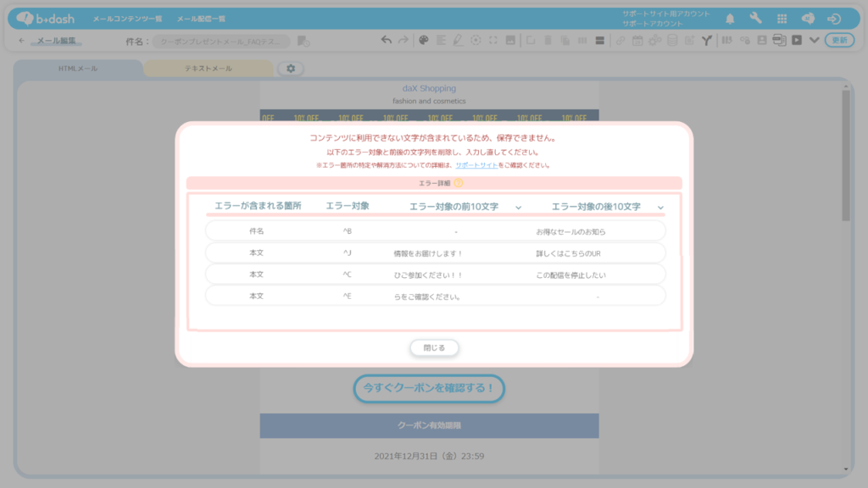Switch to the HTMLメール tab
Image resolution: width=868 pixels, height=488 pixels.
(78, 69)
